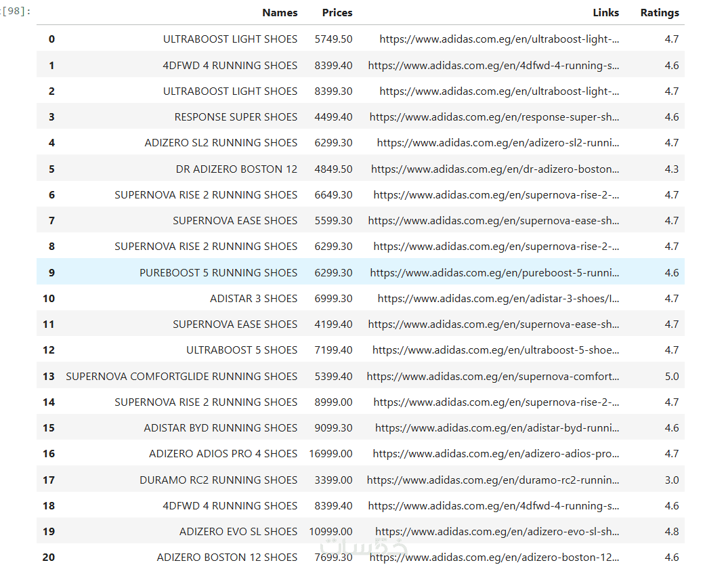Click rating 4.8 in row 19
The width and height of the screenshot is (728, 567).
point(671,531)
